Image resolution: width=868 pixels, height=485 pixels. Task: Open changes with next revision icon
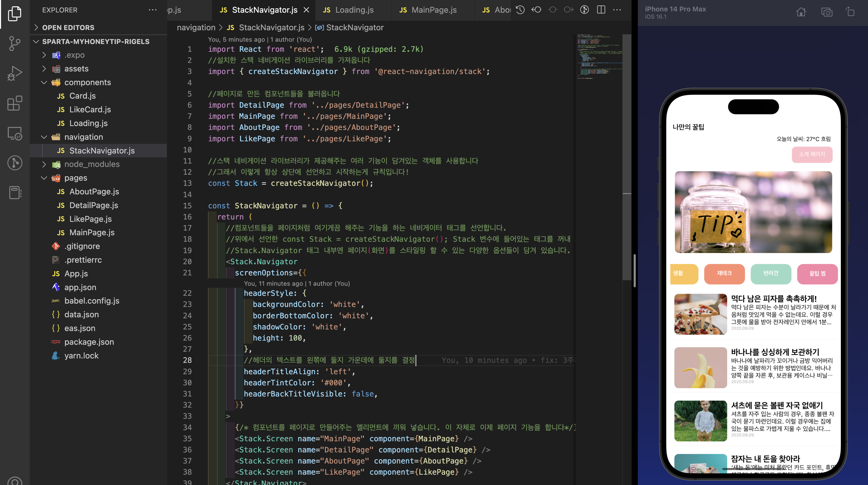pos(569,10)
